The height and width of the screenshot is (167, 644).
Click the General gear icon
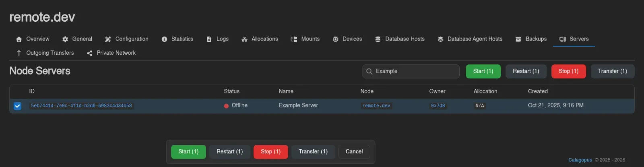pyautogui.click(x=65, y=39)
